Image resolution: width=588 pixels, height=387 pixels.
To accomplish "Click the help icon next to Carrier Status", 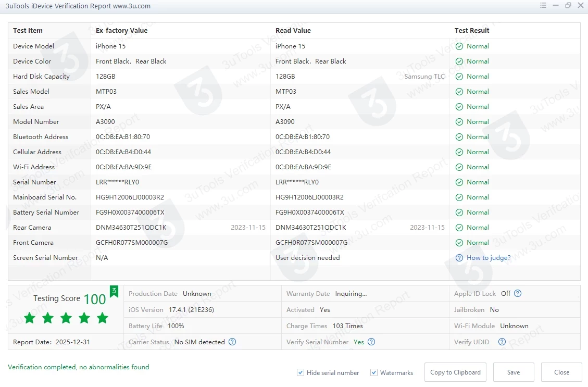I will tap(232, 342).
